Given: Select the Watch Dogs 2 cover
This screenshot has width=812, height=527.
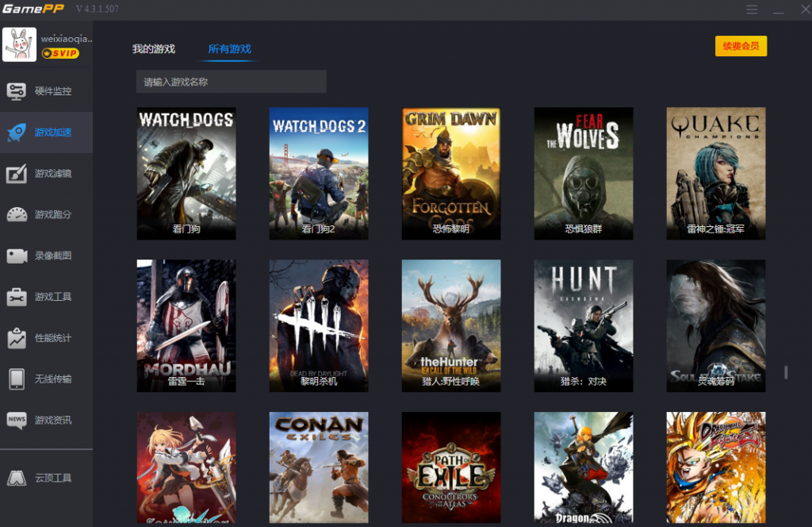Looking at the screenshot, I should 319,173.
